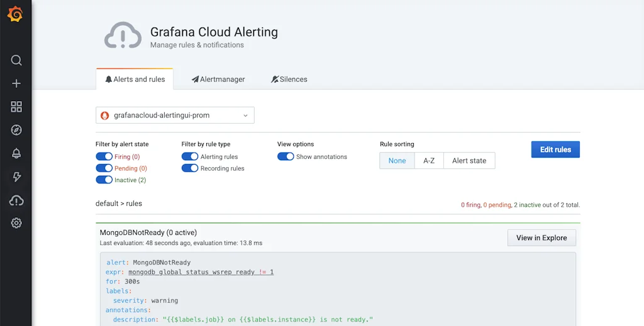Click the lightning bolt sidebar icon
This screenshot has width=644, height=326.
(x=16, y=177)
